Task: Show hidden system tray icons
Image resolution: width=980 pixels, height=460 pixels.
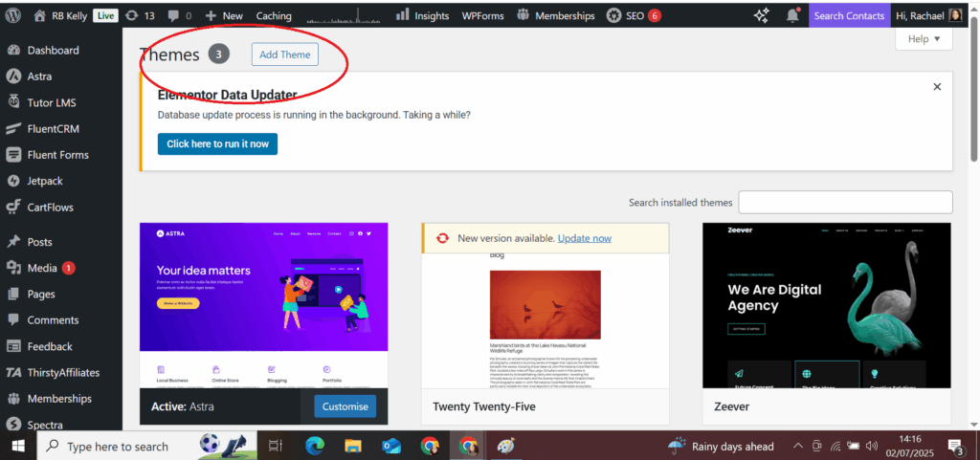Action: (x=798, y=446)
